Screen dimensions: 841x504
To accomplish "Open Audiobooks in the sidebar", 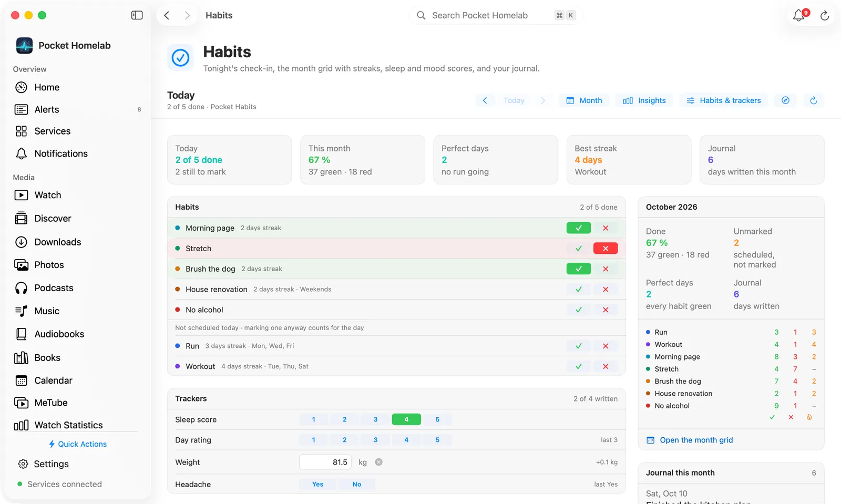I will pos(77,334).
